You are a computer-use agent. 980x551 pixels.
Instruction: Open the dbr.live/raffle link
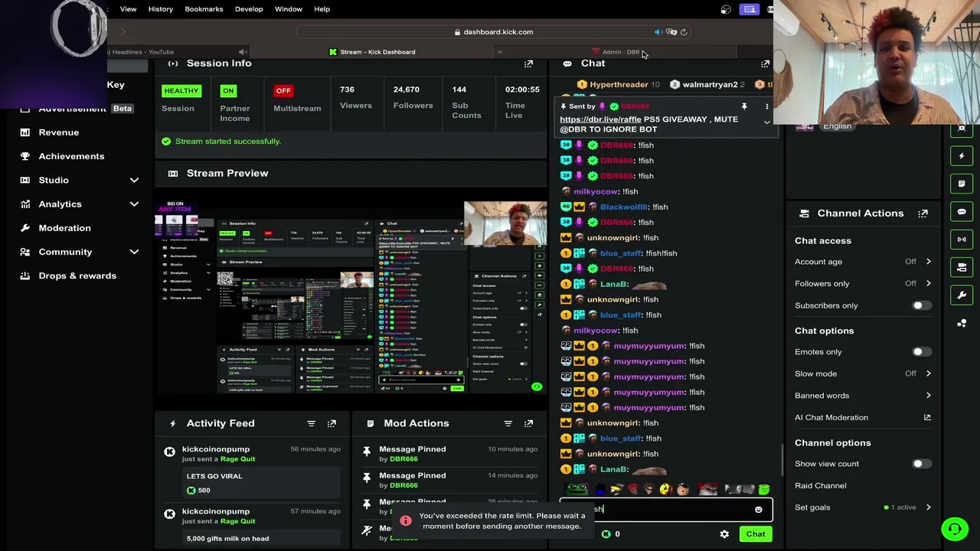point(600,119)
